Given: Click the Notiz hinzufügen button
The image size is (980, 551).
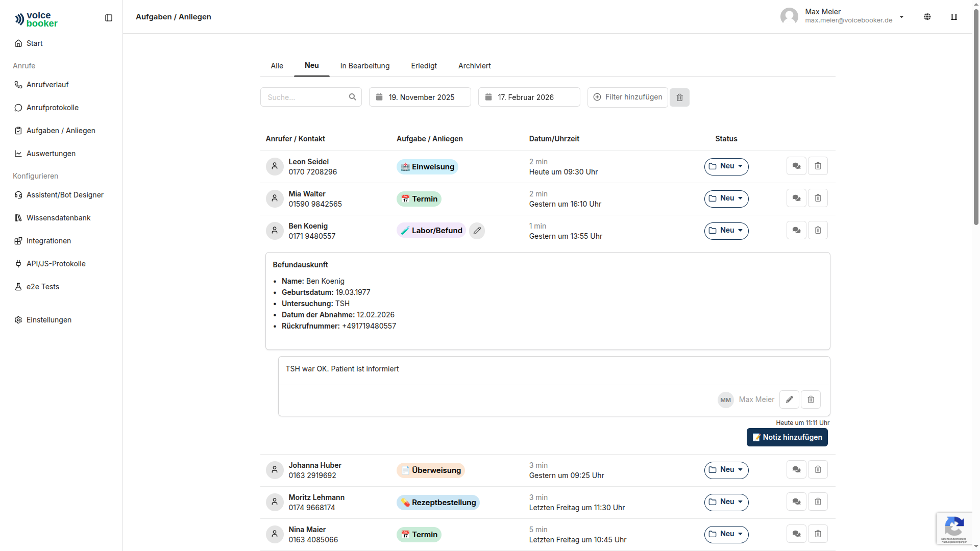Looking at the screenshot, I should pyautogui.click(x=787, y=437).
